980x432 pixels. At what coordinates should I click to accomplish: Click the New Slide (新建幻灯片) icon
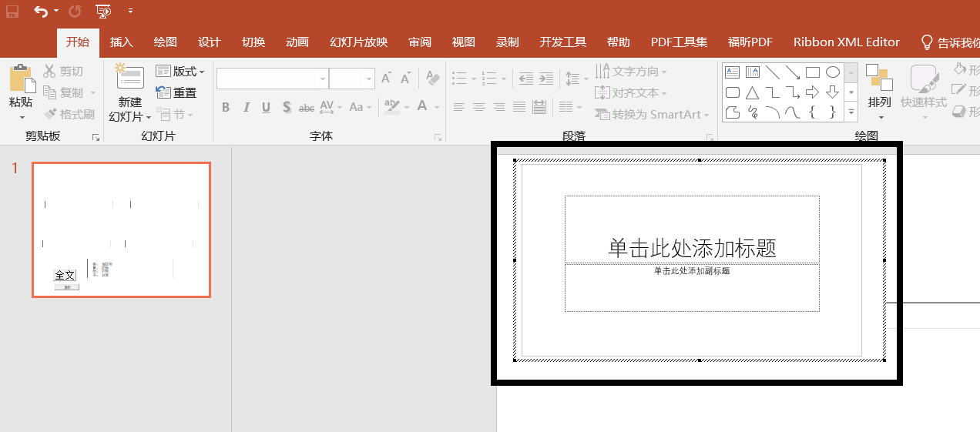129,78
